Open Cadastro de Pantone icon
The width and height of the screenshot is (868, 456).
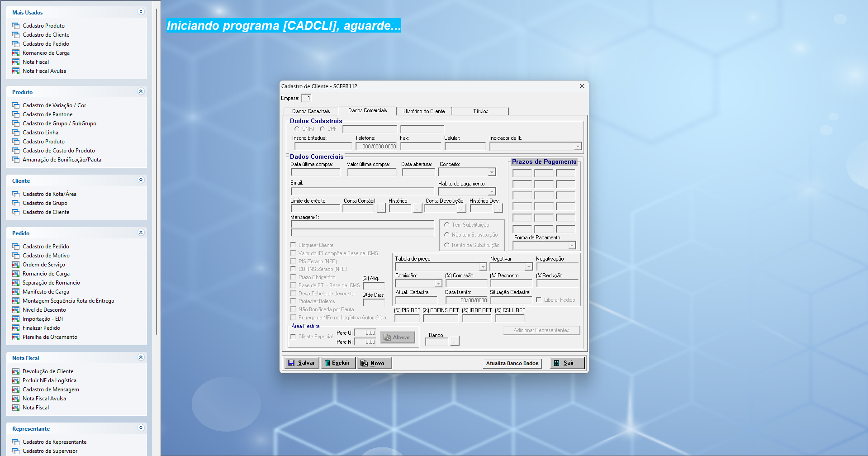tap(16, 114)
